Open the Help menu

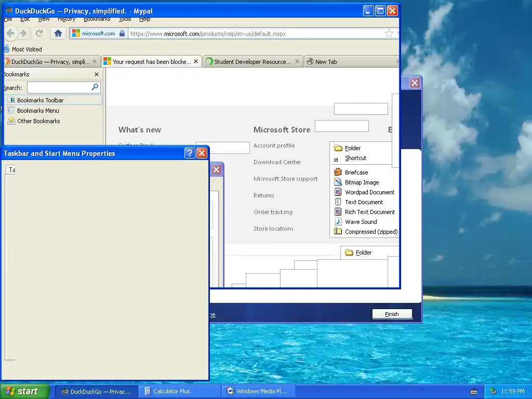pyautogui.click(x=145, y=19)
